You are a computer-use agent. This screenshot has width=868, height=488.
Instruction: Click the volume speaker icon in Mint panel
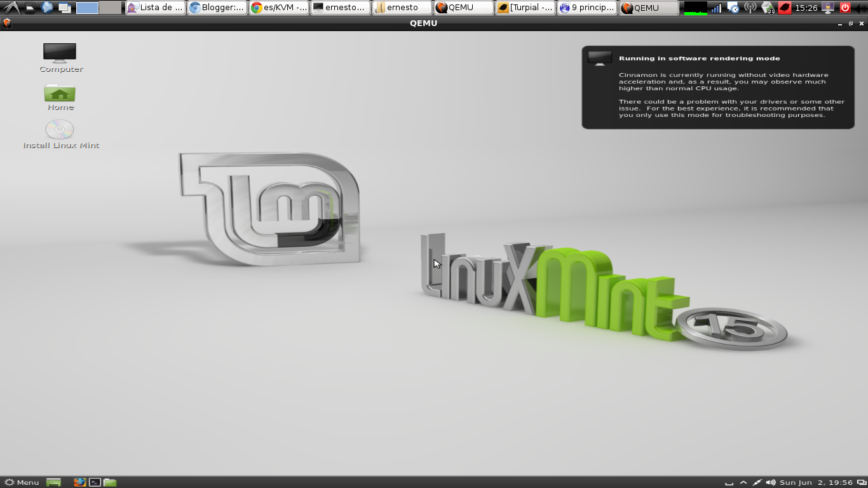click(771, 482)
